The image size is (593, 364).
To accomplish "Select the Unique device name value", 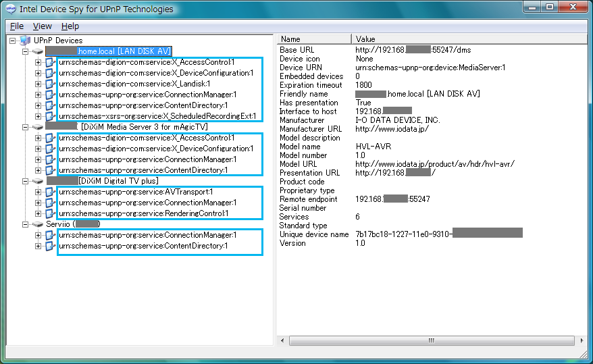I will [x=439, y=234].
